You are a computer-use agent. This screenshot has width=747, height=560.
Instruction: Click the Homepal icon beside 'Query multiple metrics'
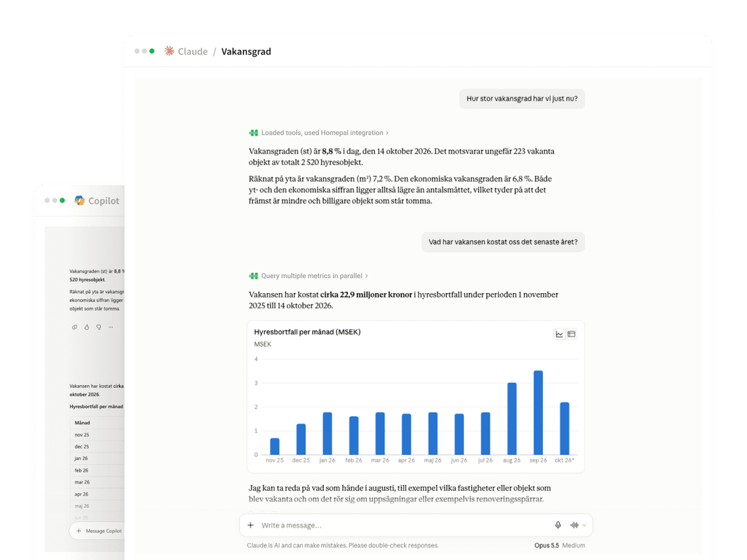pos(253,276)
